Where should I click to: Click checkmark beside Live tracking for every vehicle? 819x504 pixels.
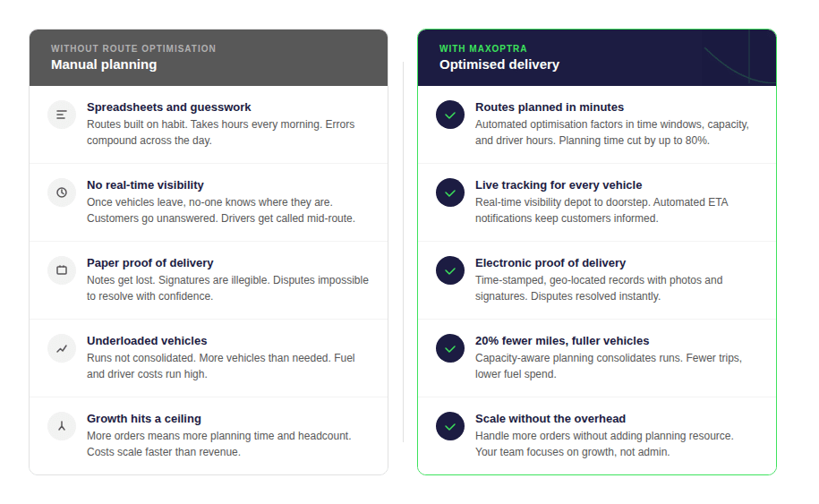pyautogui.click(x=450, y=192)
